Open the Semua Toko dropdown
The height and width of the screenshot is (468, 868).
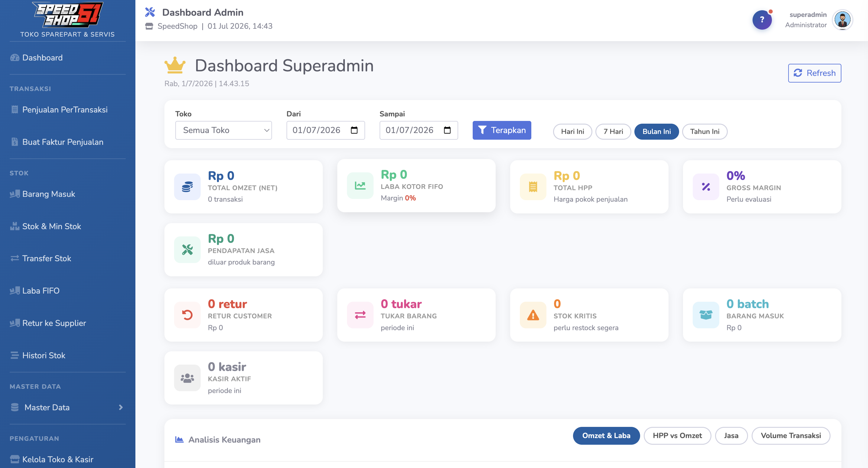click(x=223, y=130)
